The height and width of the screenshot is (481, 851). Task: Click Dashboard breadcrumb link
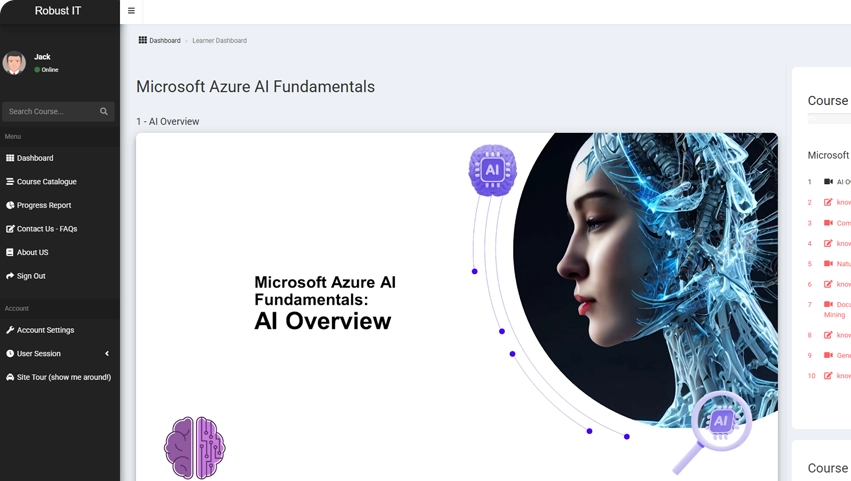click(x=164, y=41)
